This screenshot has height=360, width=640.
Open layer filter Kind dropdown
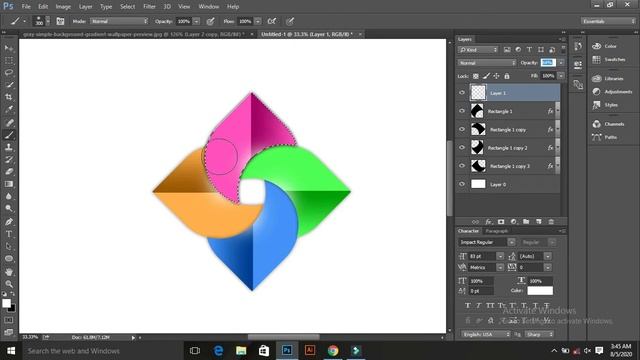[x=478, y=50]
